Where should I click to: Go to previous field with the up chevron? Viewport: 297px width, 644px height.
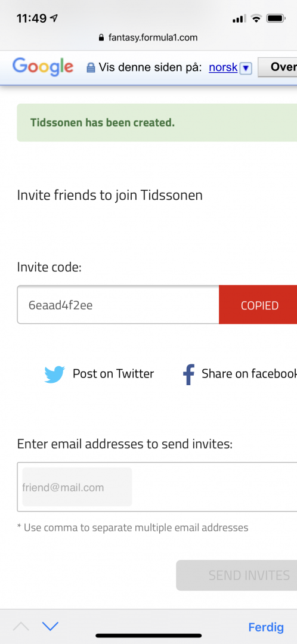tap(21, 626)
